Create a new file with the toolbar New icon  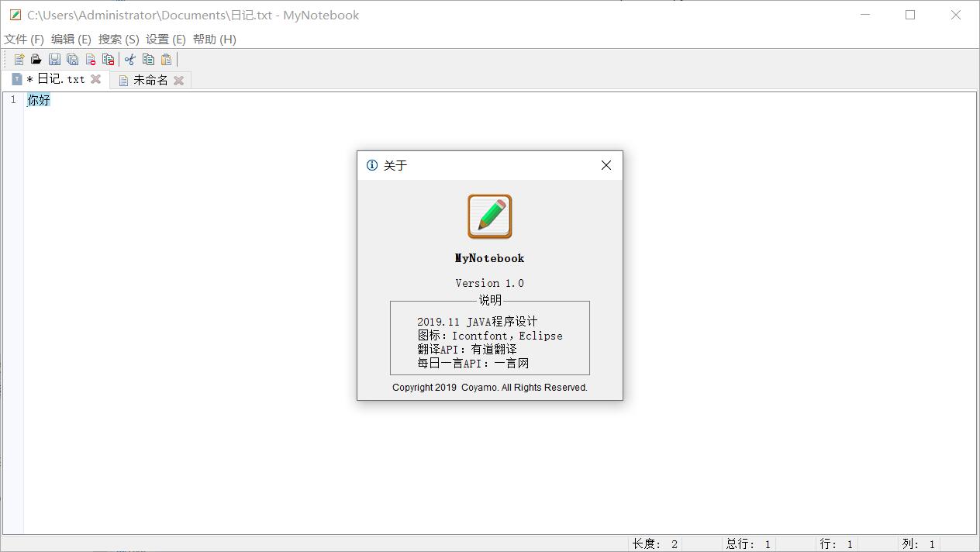pos(19,59)
